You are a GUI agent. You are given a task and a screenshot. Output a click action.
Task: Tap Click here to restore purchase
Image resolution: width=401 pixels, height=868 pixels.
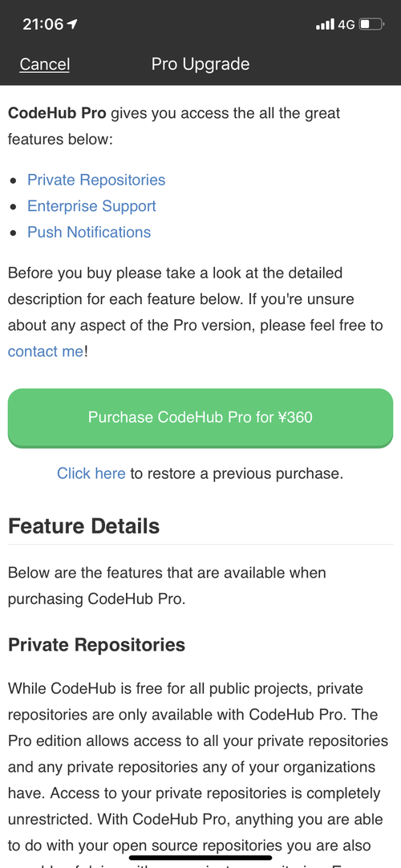(x=91, y=474)
